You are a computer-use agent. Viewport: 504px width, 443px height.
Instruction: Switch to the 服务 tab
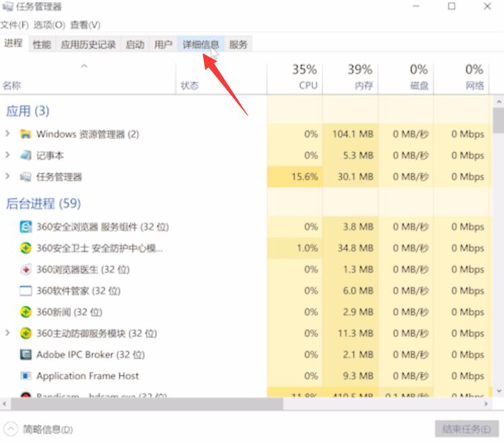coord(238,44)
